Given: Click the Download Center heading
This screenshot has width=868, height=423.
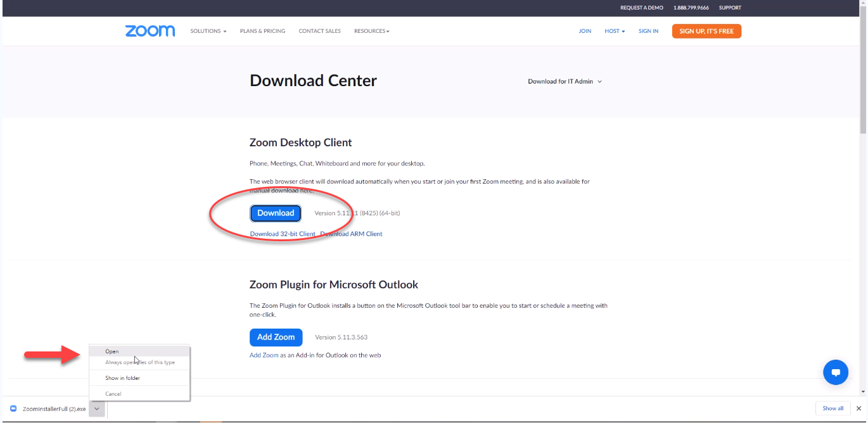Looking at the screenshot, I should click(x=313, y=81).
